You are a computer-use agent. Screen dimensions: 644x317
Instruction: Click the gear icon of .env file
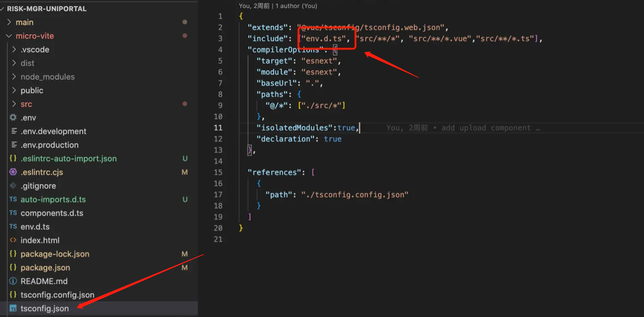coord(13,117)
